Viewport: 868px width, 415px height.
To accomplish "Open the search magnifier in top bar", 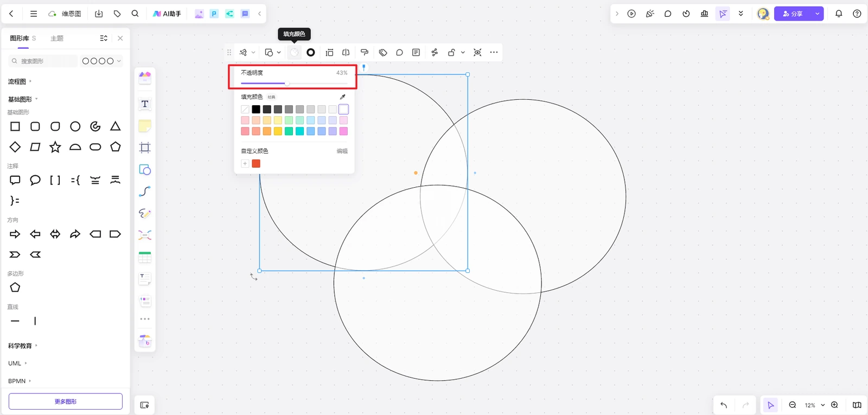I will pyautogui.click(x=135, y=14).
